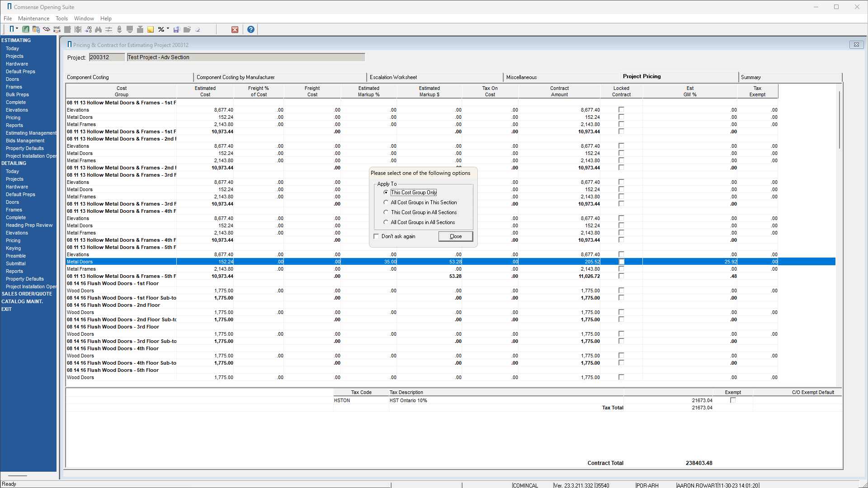Toggle HSTON tax Exempt checkbox
The height and width of the screenshot is (488, 868).
click(733, 400)
